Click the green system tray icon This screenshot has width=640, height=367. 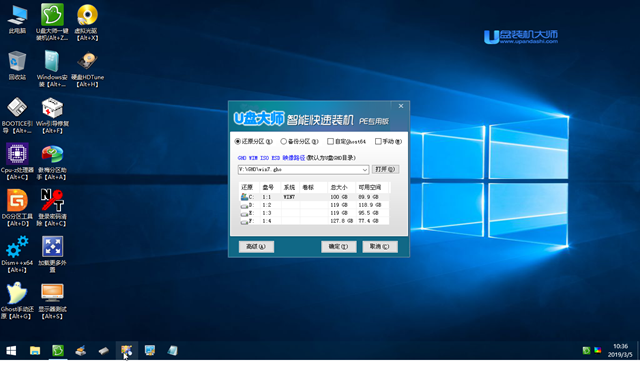[x=586, y=350]
